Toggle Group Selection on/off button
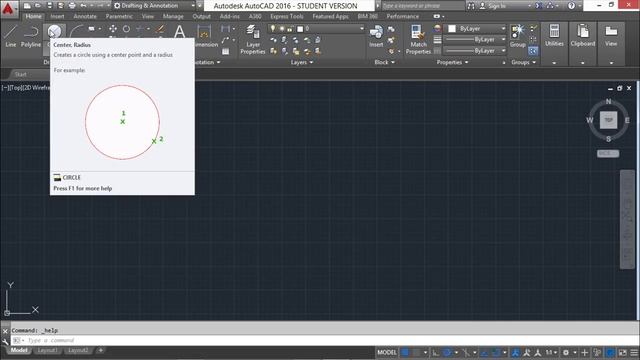This screenshot has width=640, height=360. 533,51
